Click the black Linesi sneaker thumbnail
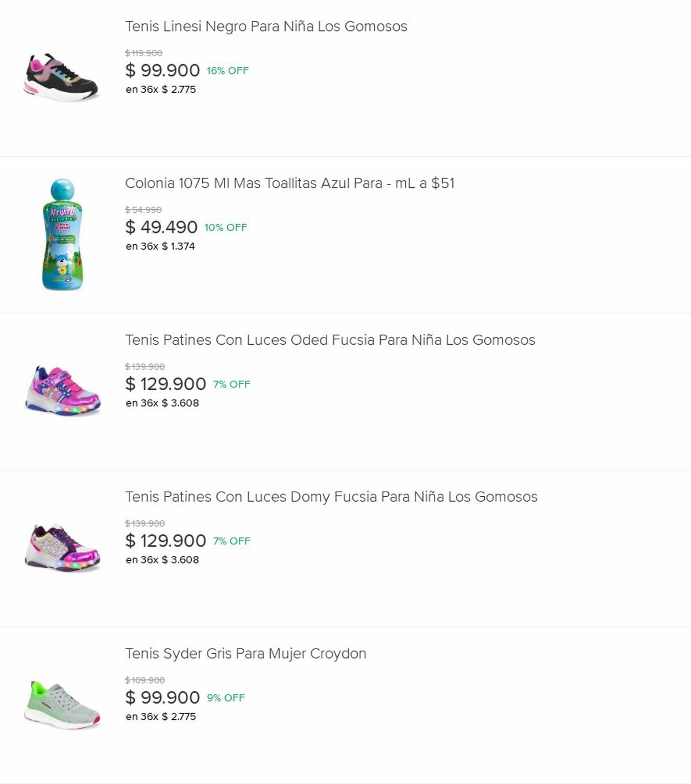This screenshot has height=784, width=691. click(x=61, y=77)
